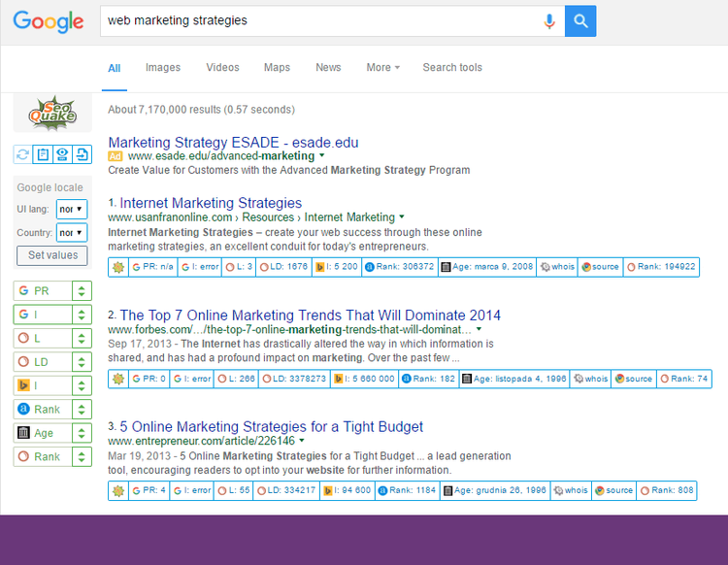Screen dimensions: 728x565
Task: Open dropdown arrow next to esade.edu ad URL
Action: 321,155
